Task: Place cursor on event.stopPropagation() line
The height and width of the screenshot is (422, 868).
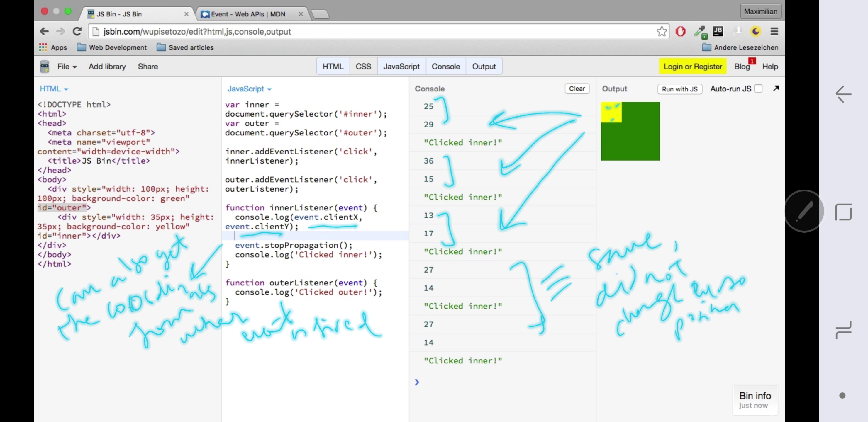Action: (x=294, y=245)
